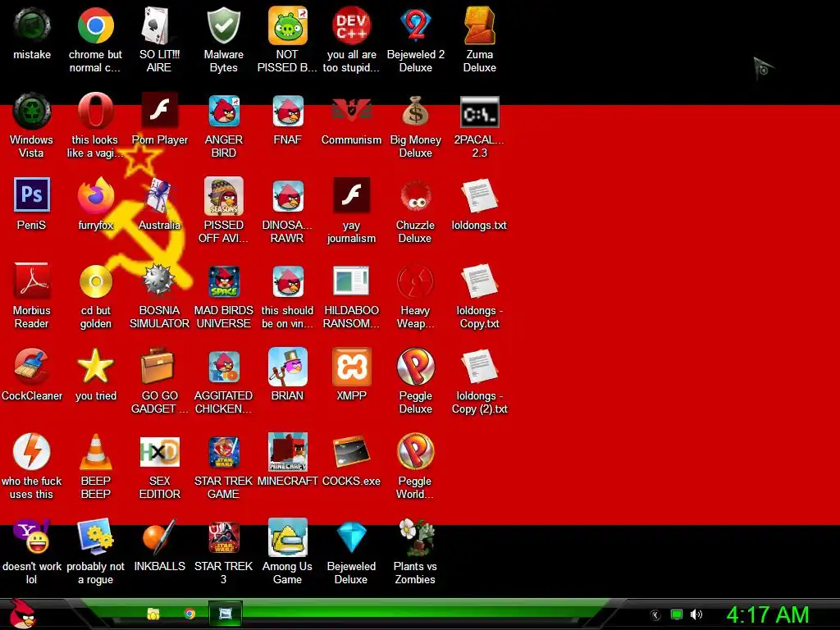The width and height of the screenshot is (840, 630).
Task: Open the Communism icon
Action: point(351,111)
